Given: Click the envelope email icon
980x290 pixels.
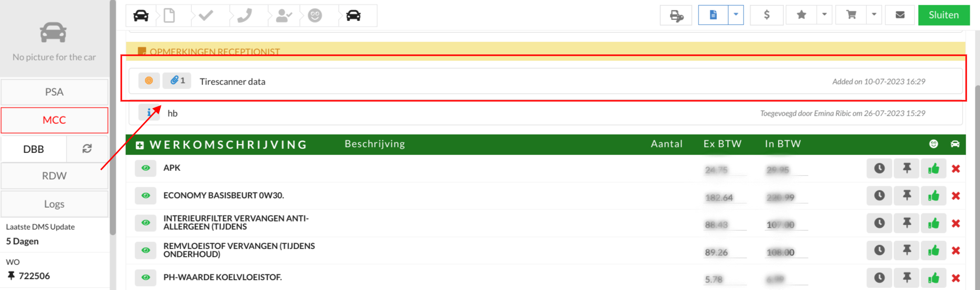Looking at the screenshot, I should (900, 15).
